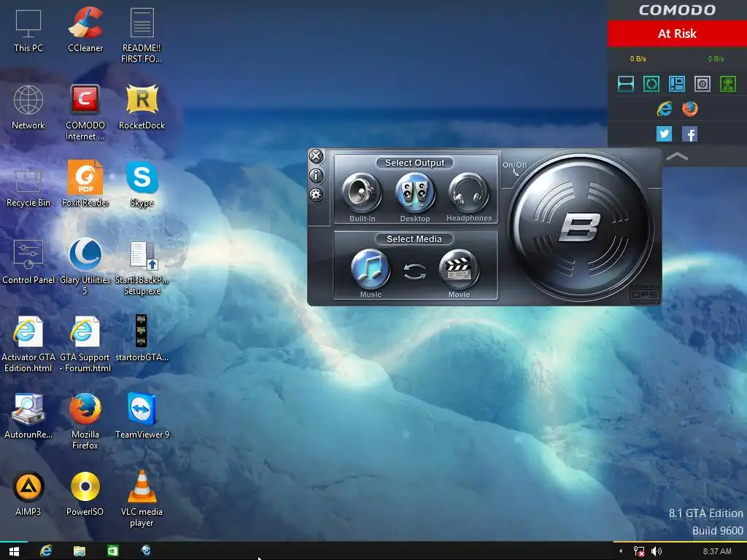Select the Control Panel desktop icon
This screenshot has height=560, width=747.
coord(28,262)
